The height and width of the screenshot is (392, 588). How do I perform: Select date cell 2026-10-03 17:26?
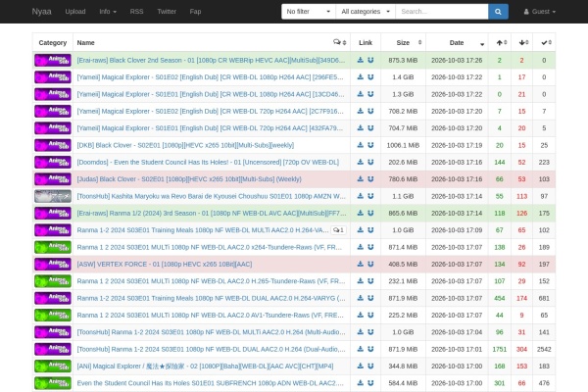(457, 60)
